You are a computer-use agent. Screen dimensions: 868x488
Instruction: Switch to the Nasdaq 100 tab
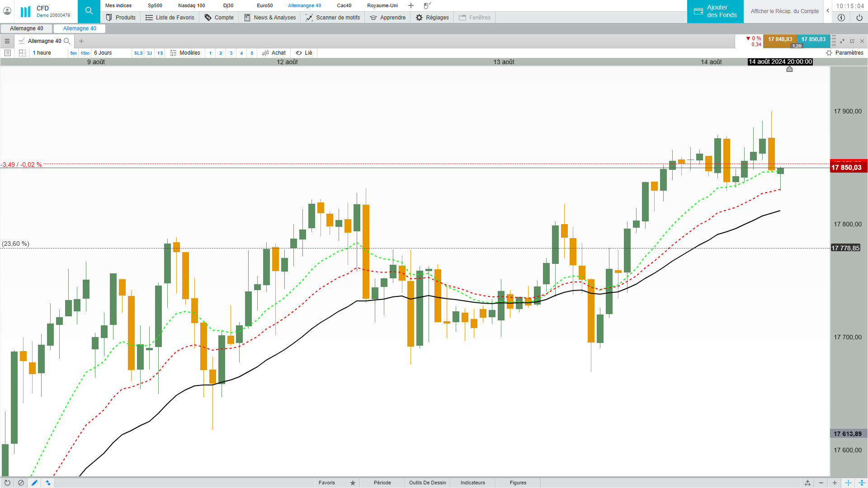tap(191, 5)
